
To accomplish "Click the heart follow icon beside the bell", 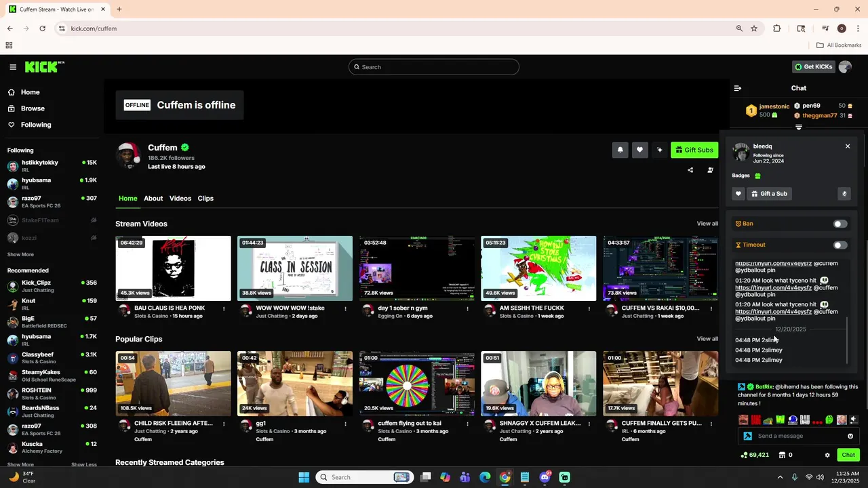I will (x=639, y=150).
